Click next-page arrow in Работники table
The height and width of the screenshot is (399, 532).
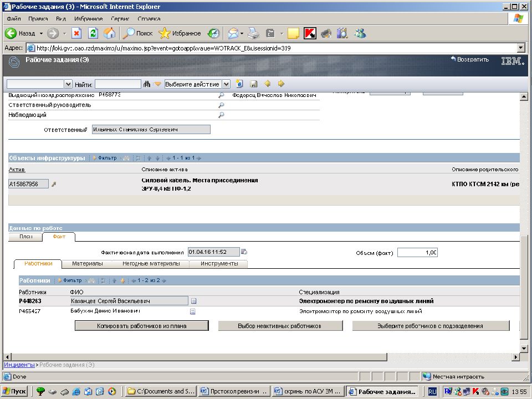pos(164,280)
